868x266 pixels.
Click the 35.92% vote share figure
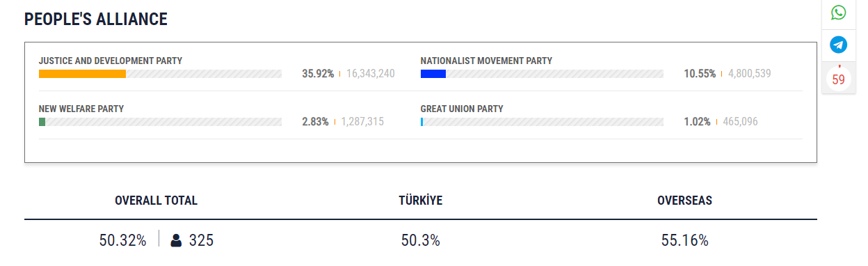coord(318,74)
